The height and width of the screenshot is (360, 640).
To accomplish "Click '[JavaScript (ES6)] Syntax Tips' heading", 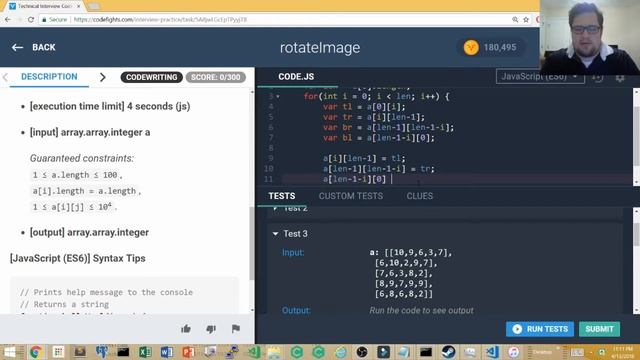I will pyautogui.click(x=78, y=258).
